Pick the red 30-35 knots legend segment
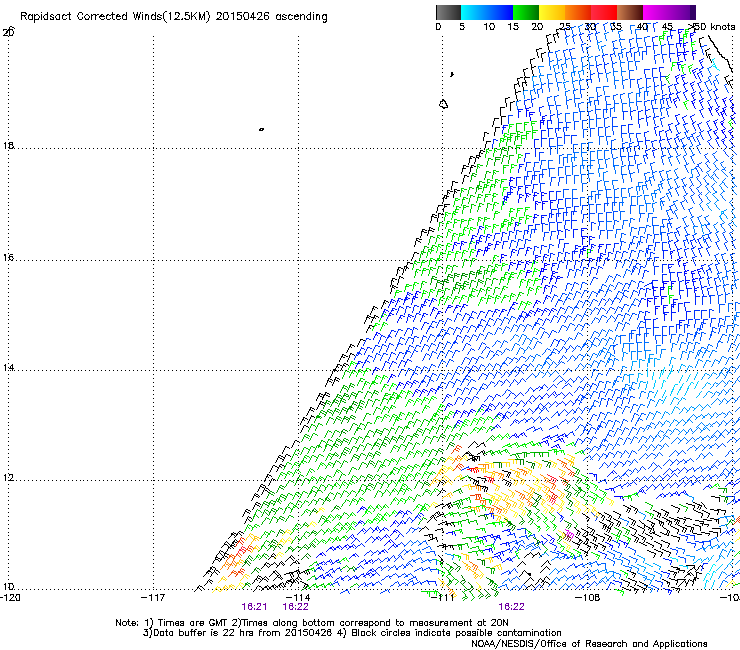 pos(604,12)
